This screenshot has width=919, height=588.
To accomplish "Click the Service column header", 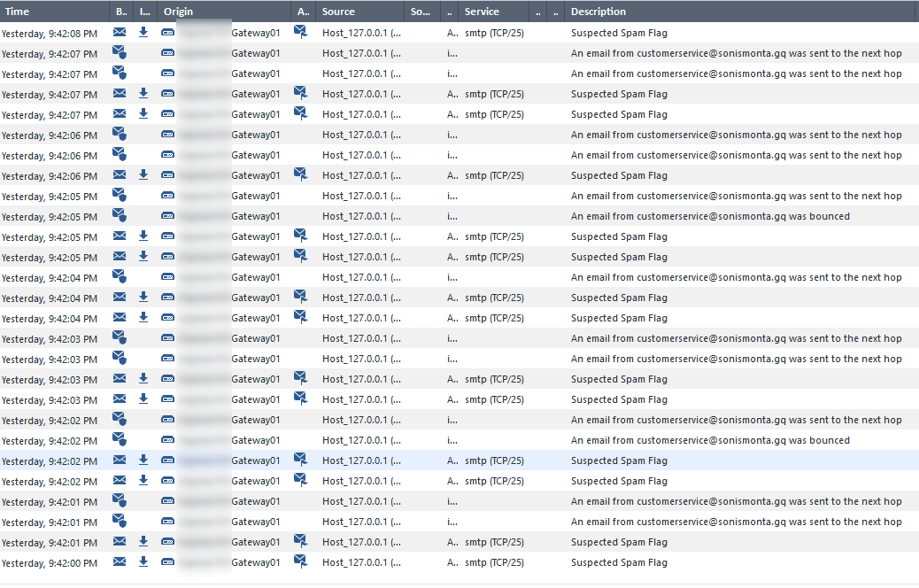I will pos(483,11).
